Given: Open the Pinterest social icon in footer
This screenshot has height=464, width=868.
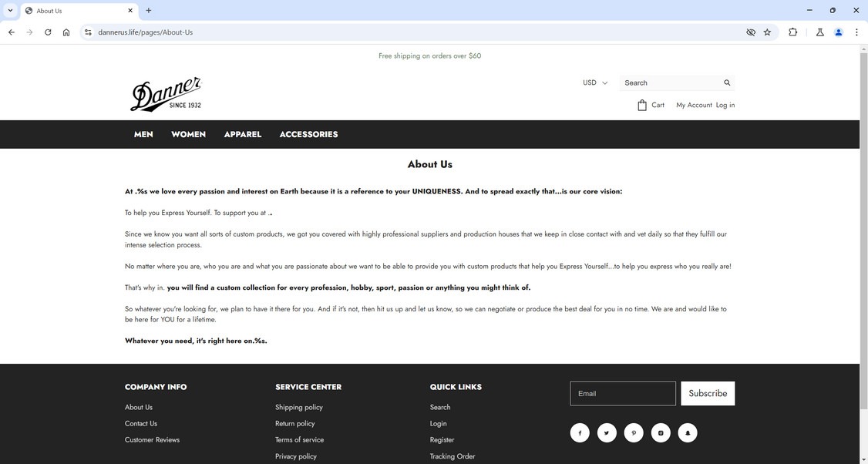Looking at the screenshot, I should 634,433.
